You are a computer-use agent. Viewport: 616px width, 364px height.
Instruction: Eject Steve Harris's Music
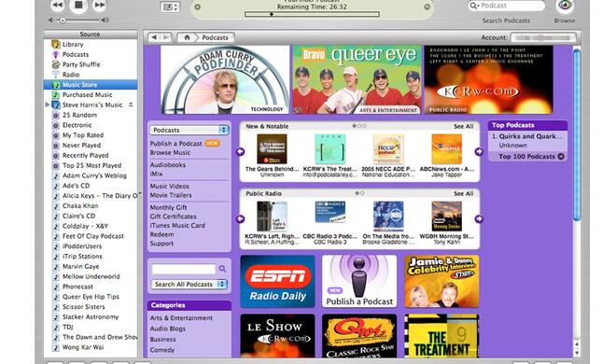coord(131,105)
